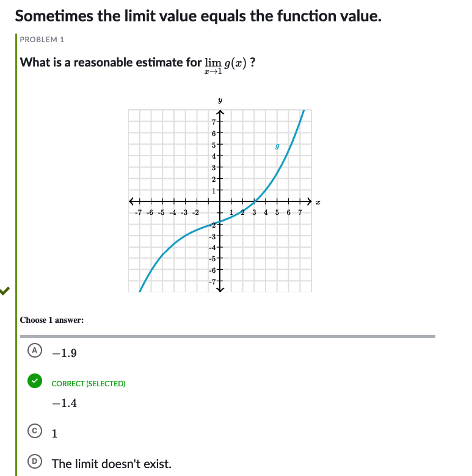The height and width of the screenshot is (476, 472).
Task: Click the blue g curve label
Action: 277,146
